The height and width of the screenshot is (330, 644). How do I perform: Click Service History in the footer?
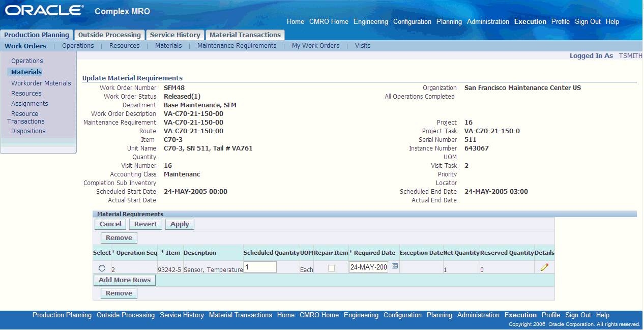coord(182,315)
